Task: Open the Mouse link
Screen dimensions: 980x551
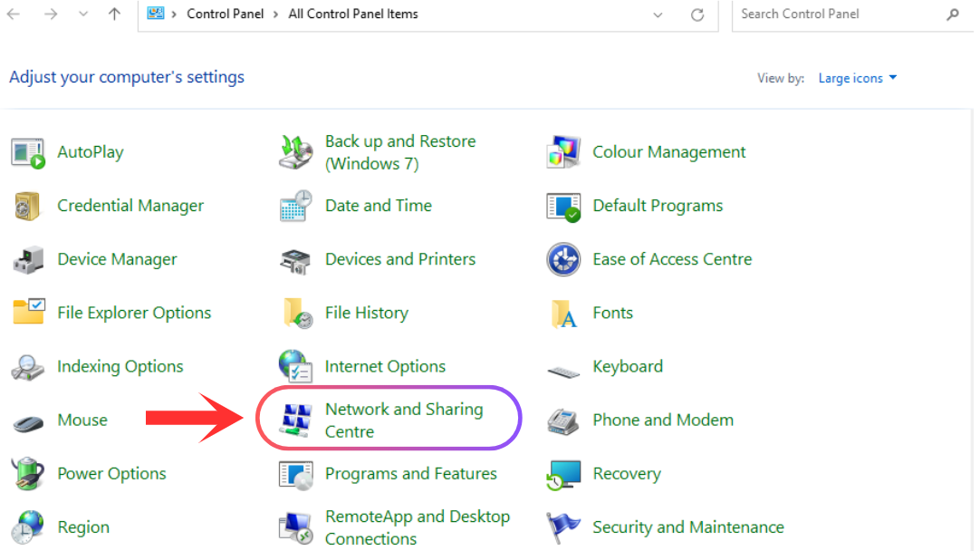Action: click(x=82, y=420)
